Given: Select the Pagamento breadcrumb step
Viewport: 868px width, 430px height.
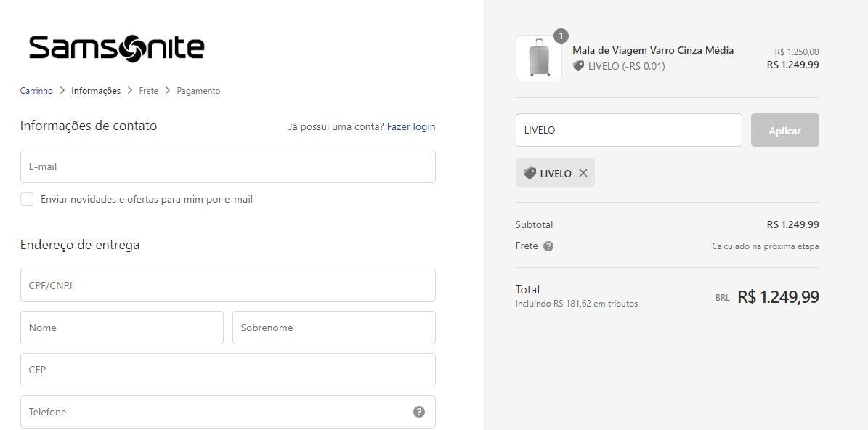Looking at the screenshot, I should coord(198,91).
